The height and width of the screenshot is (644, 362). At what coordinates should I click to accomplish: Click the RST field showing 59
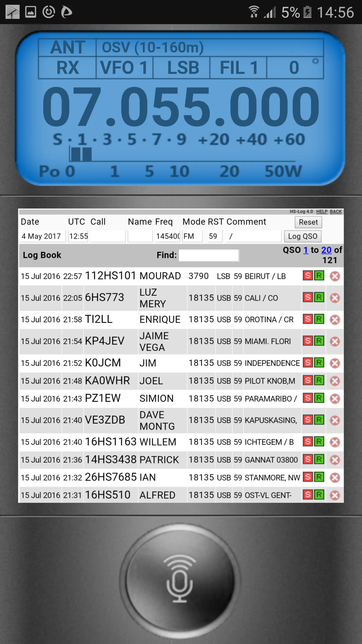pos(215,236)
